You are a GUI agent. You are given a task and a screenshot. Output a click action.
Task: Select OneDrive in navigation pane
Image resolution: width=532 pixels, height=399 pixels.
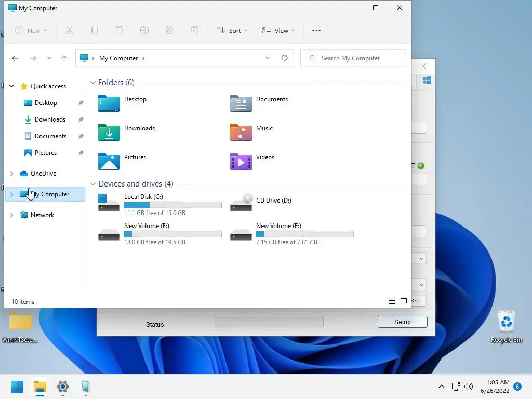click(44, 174)
